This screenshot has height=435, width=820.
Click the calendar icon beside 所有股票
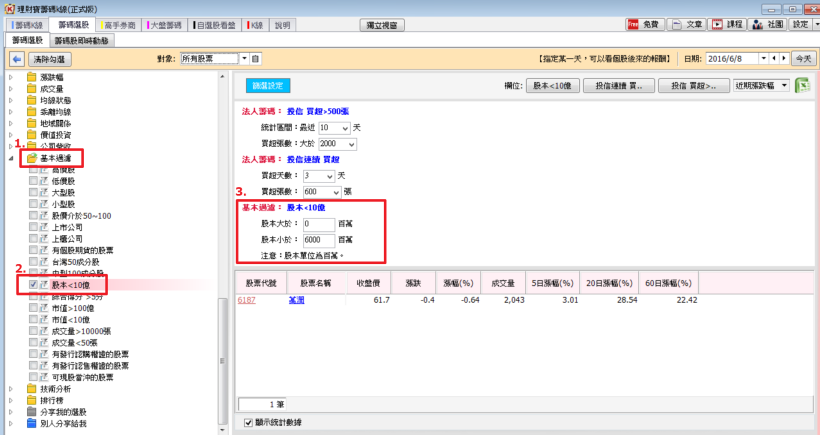(x=256, y=59)
